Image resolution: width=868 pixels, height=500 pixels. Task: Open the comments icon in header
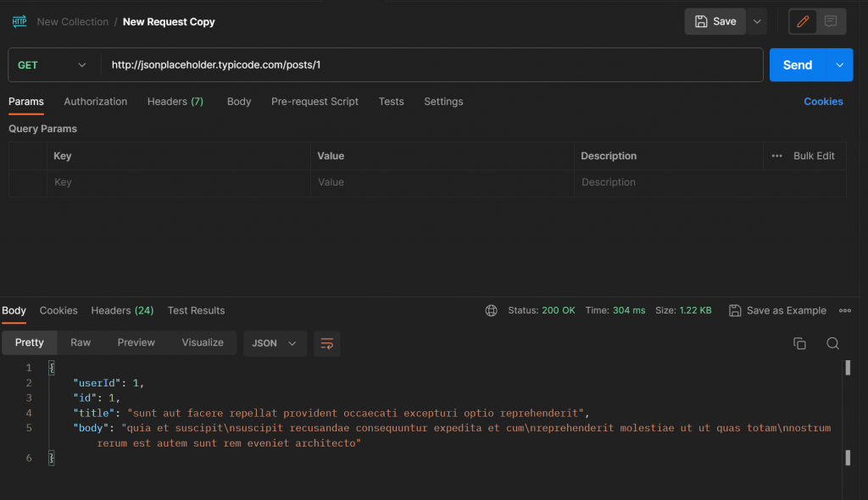pyautogui.click(x=831, y=22)
